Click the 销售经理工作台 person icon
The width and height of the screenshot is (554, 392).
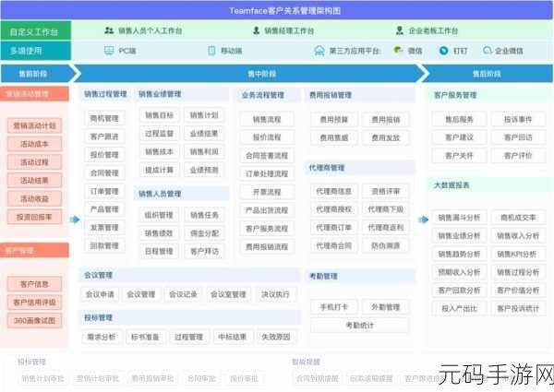tap(257, 30)
